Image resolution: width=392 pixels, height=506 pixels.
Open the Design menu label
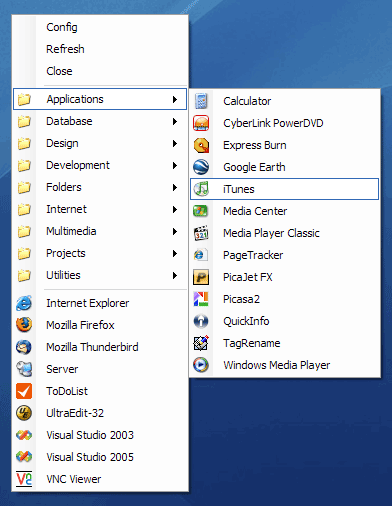(x=62, y=143)
